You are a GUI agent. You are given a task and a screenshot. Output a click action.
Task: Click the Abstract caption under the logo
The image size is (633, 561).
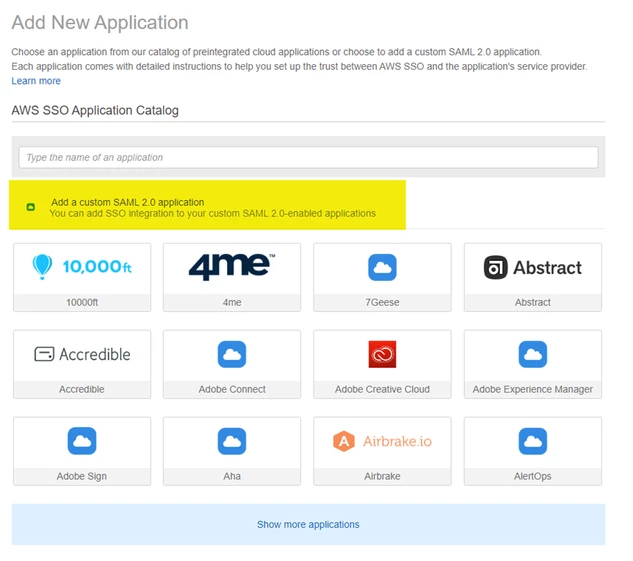click(x=532, y=302)
